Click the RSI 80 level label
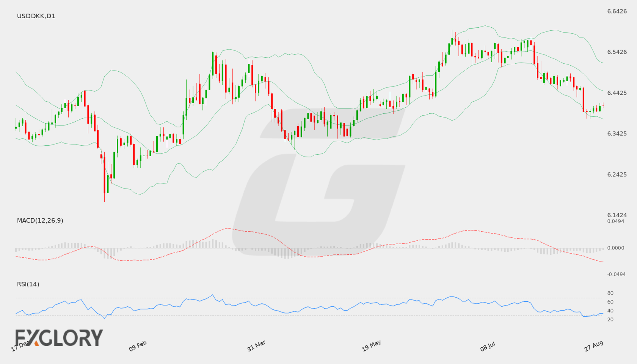 click(x=610, y=293)
